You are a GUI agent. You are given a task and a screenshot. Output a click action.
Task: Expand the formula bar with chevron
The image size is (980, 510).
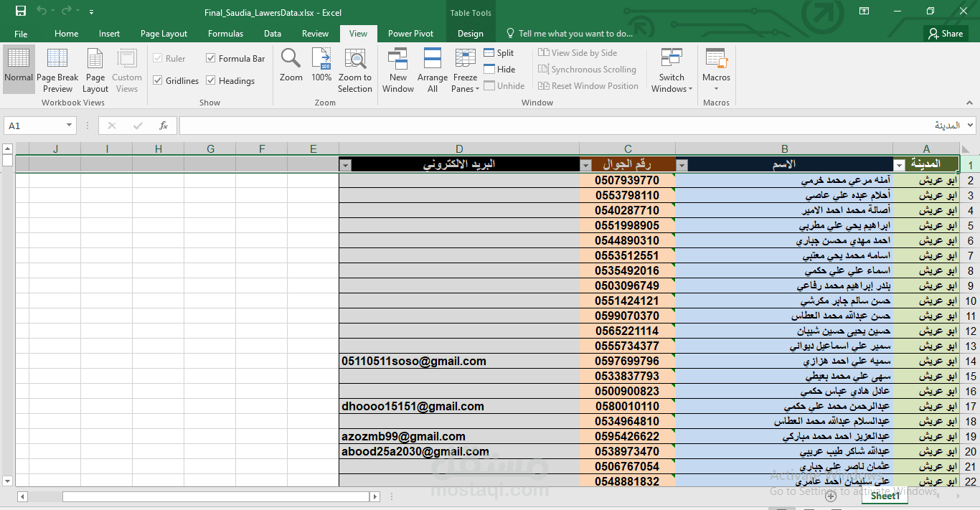(971, 126)
